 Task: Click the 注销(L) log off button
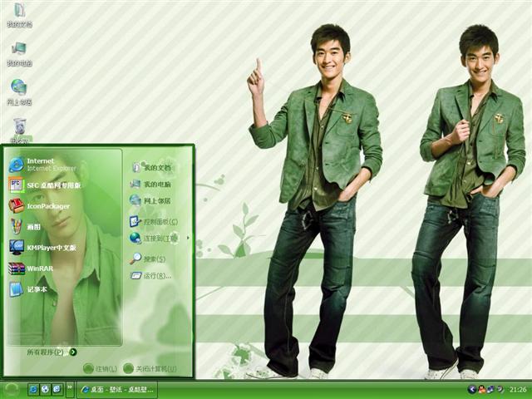pos(101,369)
